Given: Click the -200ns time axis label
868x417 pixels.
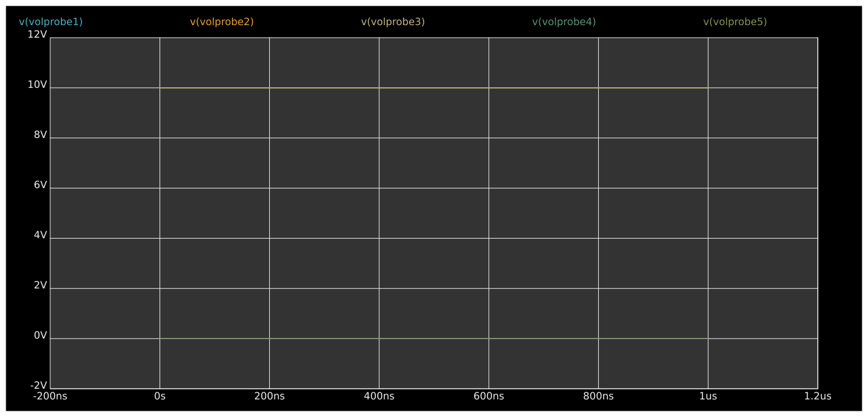Looking at the screenshot, I should click(50, 396).
